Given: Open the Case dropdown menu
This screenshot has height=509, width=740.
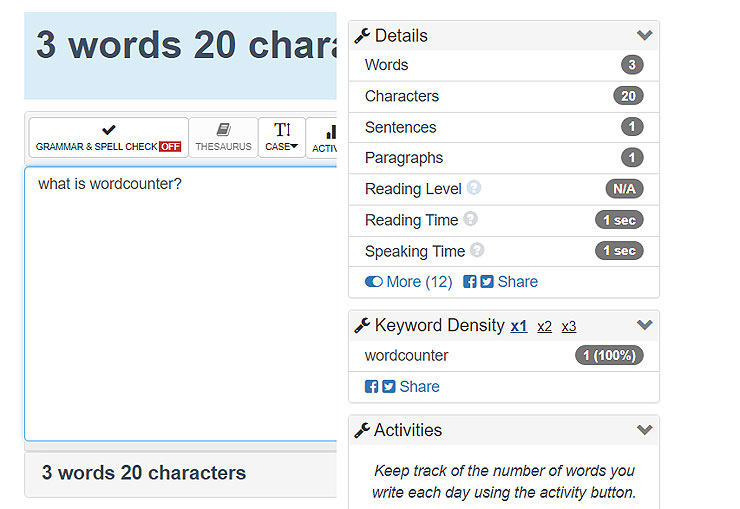Looking at the screenshot, I should pos(282,137).
